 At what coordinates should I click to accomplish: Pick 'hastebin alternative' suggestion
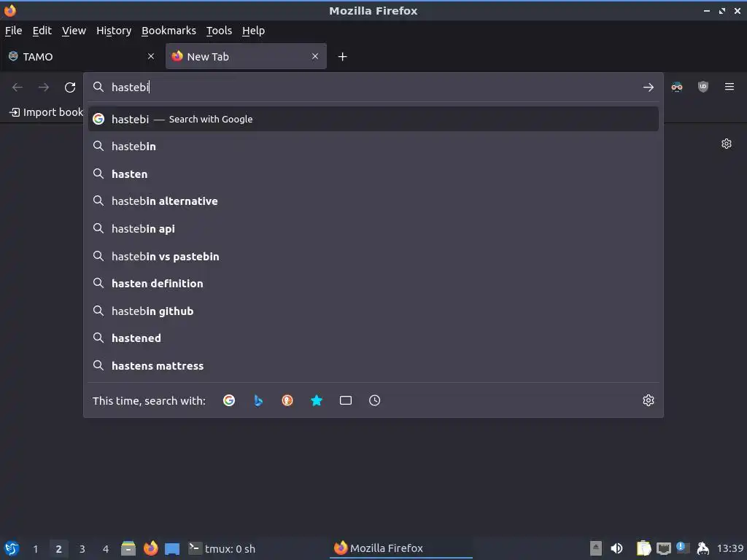pyautogui.click(x=373, y=201)
